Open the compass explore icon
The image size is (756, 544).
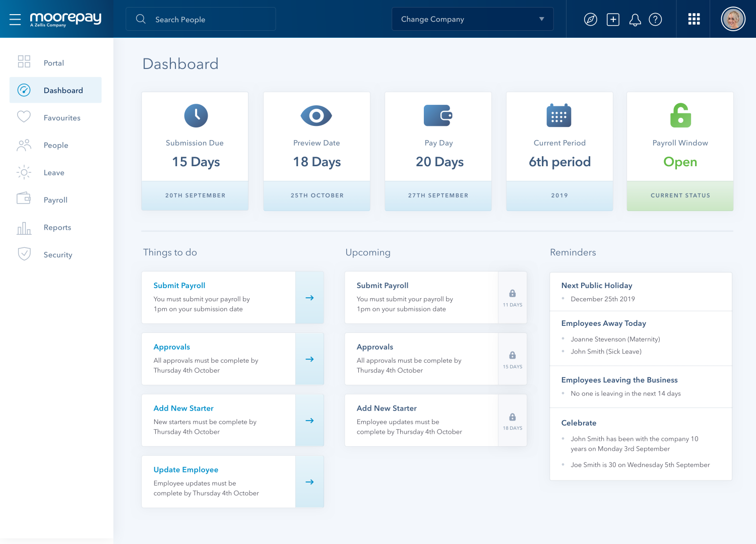(591, 20)
